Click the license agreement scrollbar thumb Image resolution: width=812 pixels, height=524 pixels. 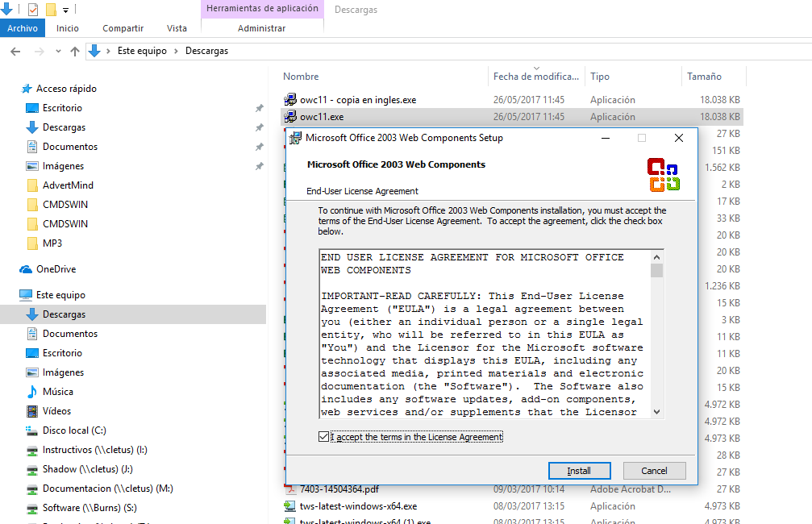point(656,270)
